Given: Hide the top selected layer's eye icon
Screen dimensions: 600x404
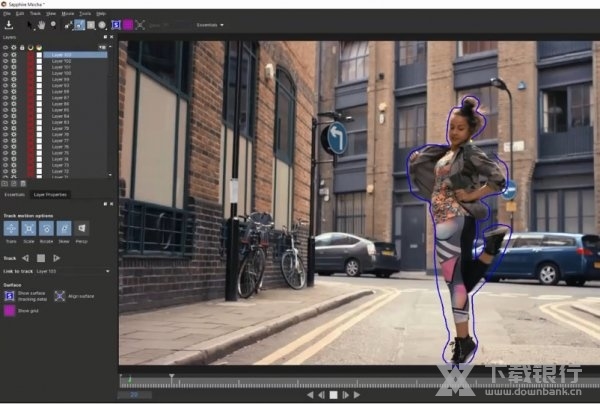Looking at the screenshot, I should coord(6,54).
